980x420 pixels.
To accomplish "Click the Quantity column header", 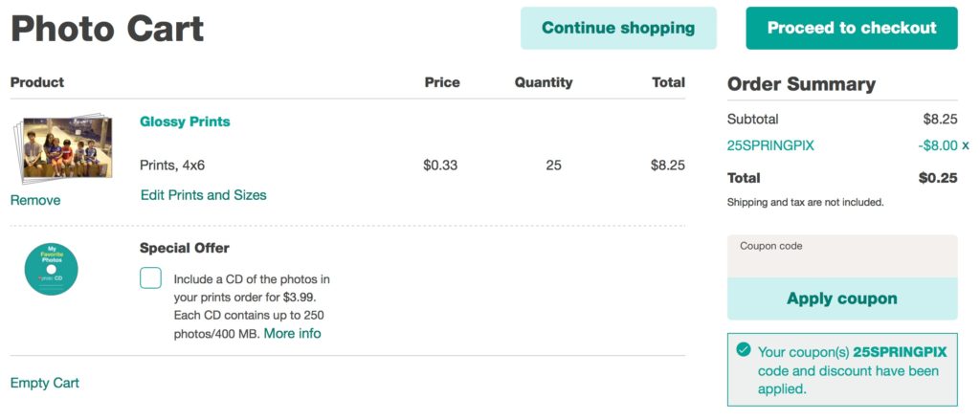I will coord(544,82).
